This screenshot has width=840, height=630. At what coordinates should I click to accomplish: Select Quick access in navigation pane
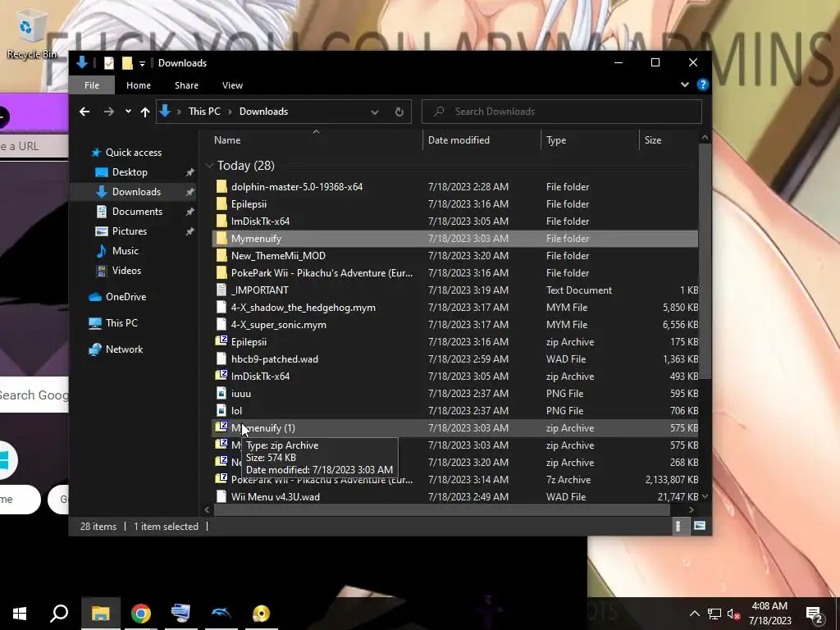[x=134, y=153]
